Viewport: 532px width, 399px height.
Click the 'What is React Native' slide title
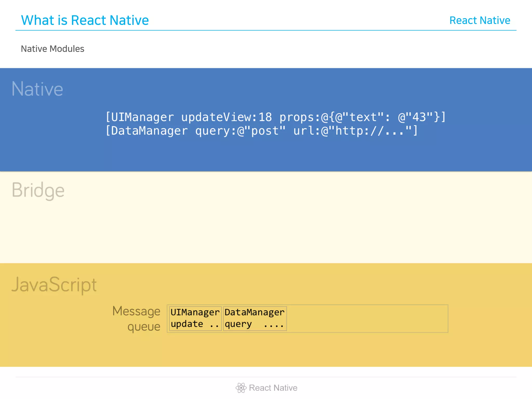(x=85, y=20)
